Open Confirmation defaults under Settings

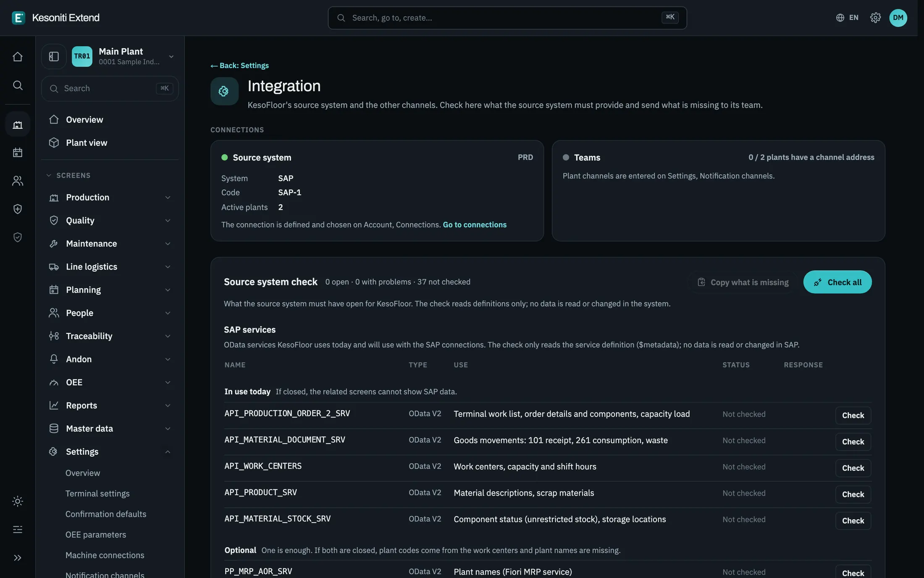tap(106, 514)
